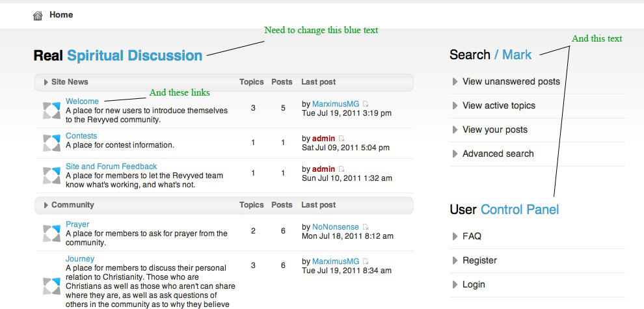Screen dimensions: 644x309
Task: Open the Journey forum link
Action: click(80, 259)
